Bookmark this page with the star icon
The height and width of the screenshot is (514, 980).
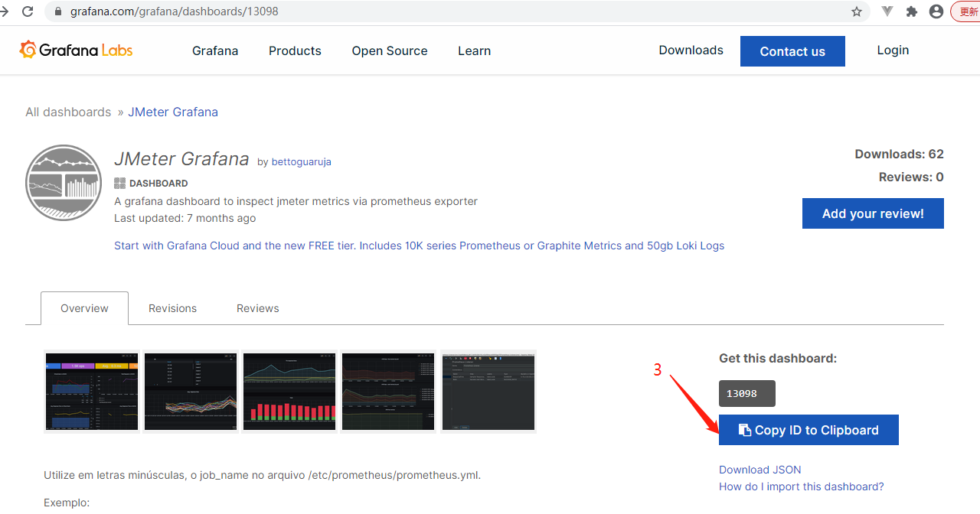(x=857, y=11)
